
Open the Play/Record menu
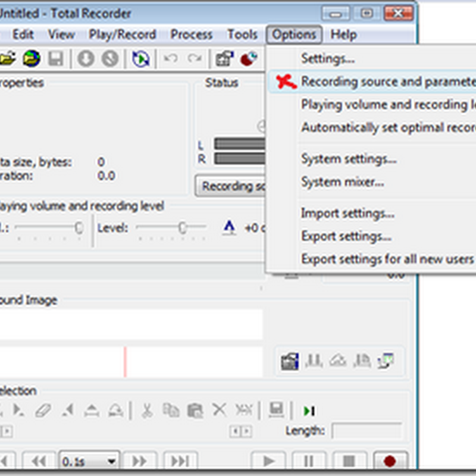coord(123,35)
